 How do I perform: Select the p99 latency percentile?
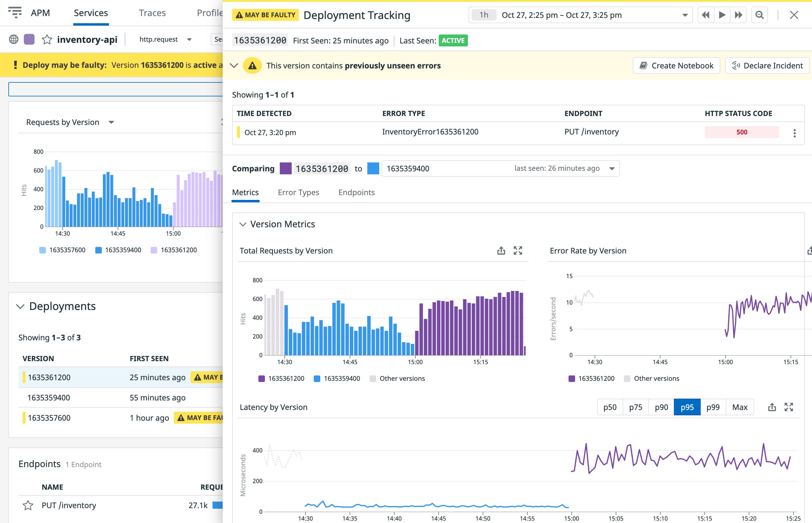pos(713,407)
